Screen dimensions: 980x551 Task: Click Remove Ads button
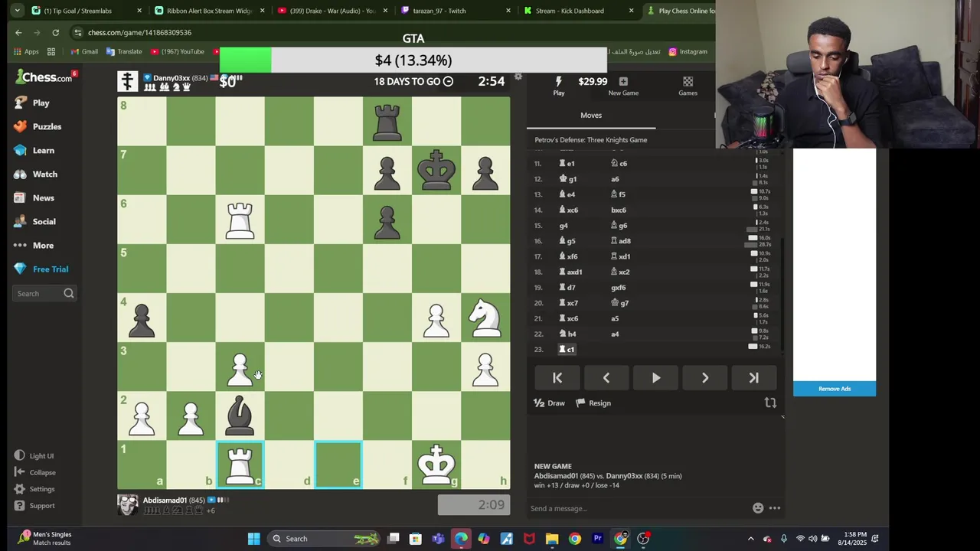pos(835,389)
